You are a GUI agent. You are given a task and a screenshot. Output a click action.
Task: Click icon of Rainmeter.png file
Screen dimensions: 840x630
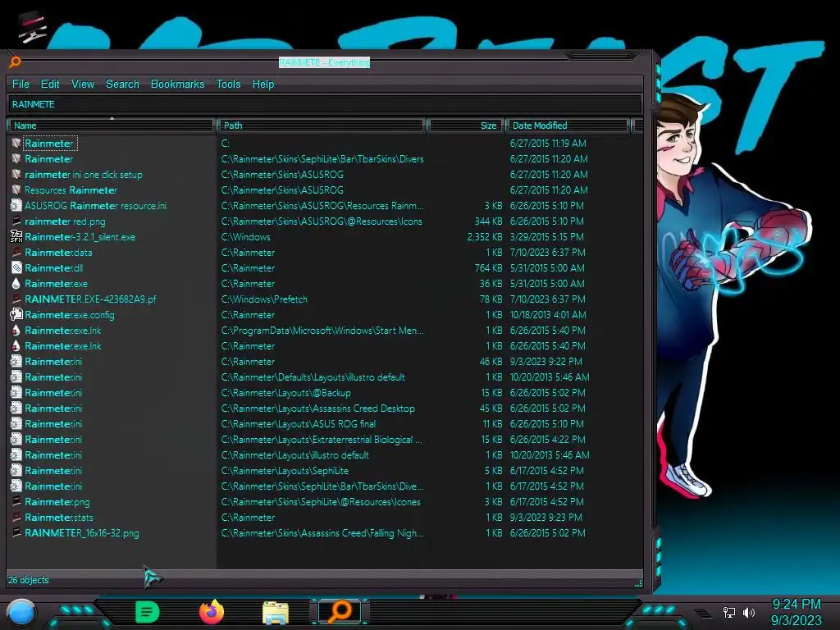coord(16,501)
